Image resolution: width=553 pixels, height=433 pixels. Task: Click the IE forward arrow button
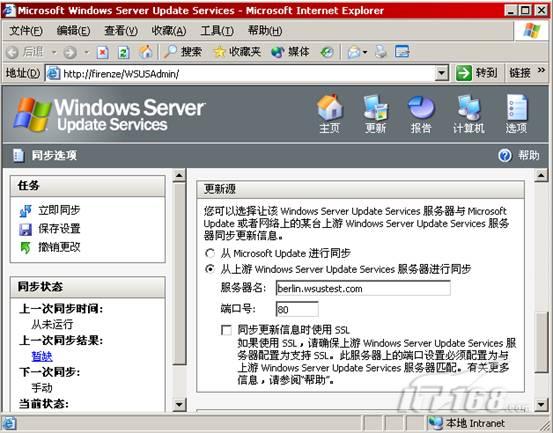(70, 53)
